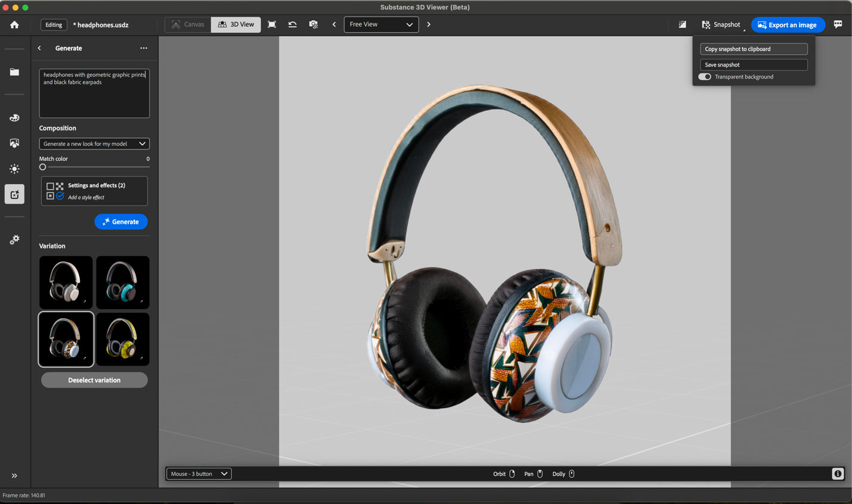Adjust the Match color slider handle
Viewport: 852px width, 504px height.
pyautogui.click(x=42, y=167)
